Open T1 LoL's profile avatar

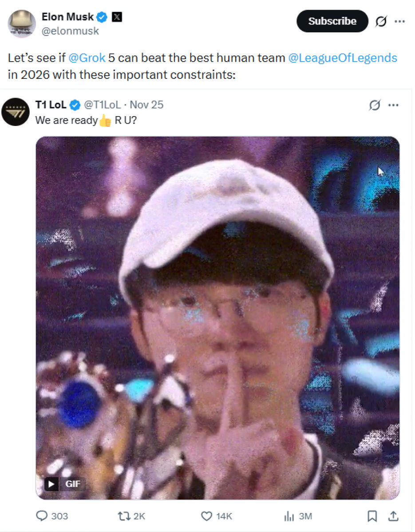coord(16,112)
